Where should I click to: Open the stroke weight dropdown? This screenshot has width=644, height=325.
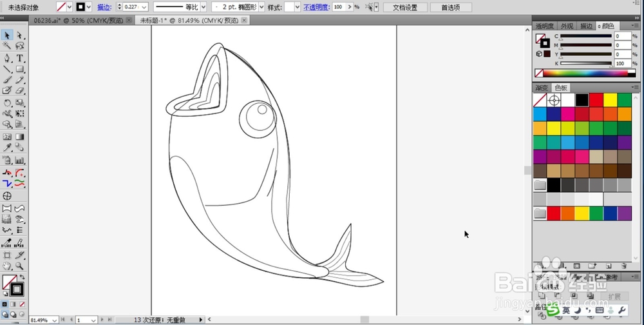click(144, 7)
